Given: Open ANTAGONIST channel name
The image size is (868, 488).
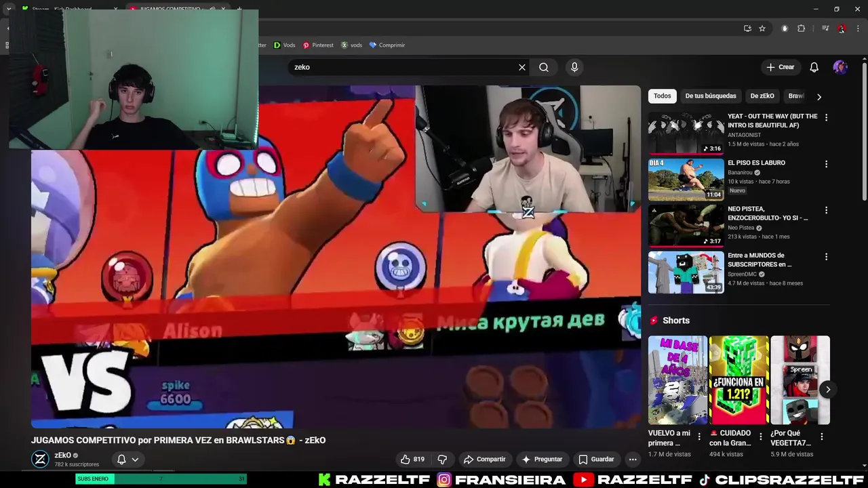Looking at the screenshot, I should click(744, 135).
